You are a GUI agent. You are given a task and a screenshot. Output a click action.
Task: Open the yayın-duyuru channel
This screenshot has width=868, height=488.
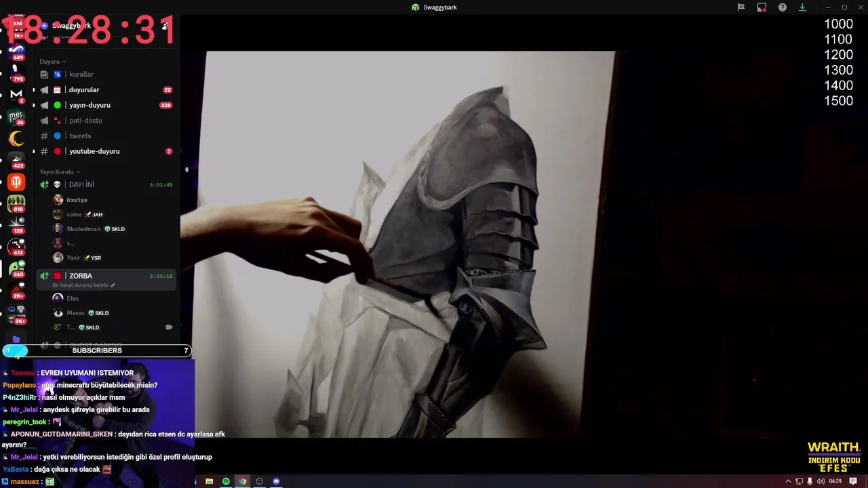coord(106,105)
